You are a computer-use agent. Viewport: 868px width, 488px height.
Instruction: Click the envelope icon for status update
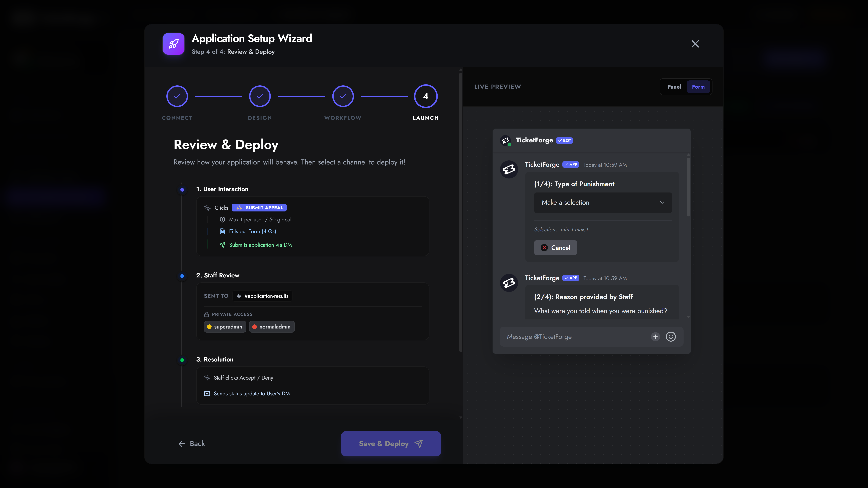(207, 394)
